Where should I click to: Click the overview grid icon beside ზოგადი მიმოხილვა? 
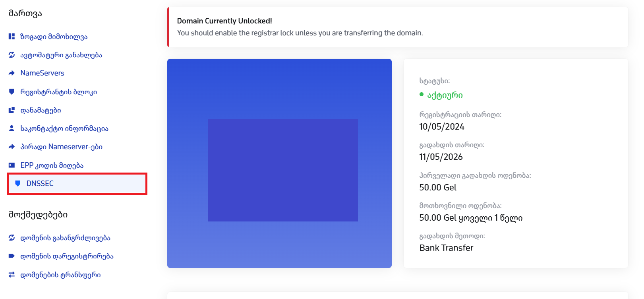tap(12, 37)
